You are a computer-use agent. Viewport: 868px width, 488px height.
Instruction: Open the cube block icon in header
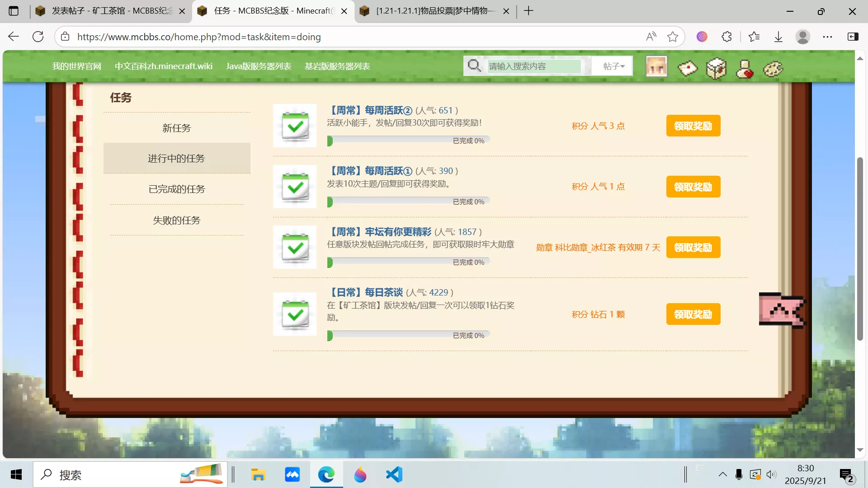coord(716,69)
